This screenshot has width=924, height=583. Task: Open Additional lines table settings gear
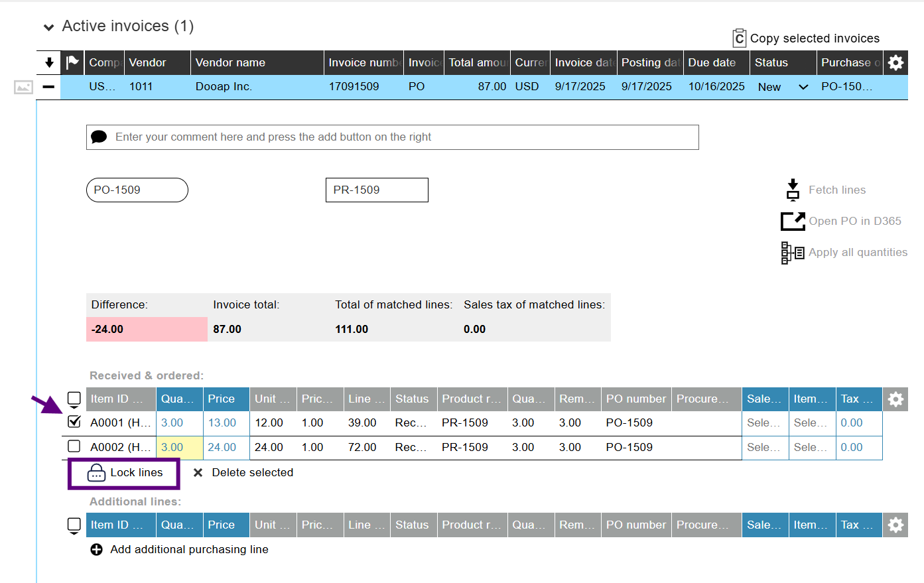coord(895,525)
